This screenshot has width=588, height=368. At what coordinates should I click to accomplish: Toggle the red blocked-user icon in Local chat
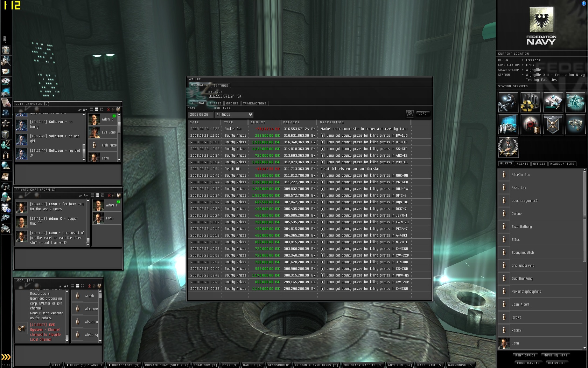(x=90, y=286)
